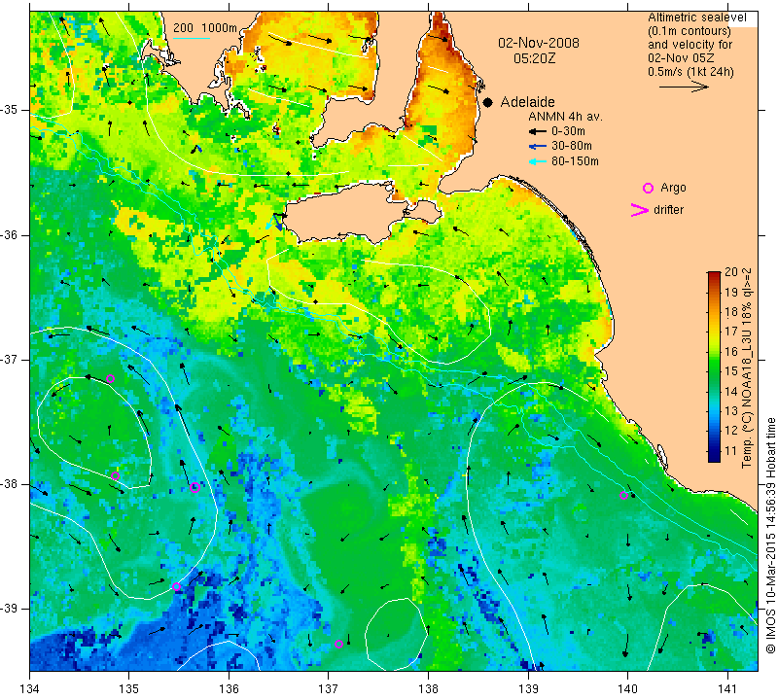Click the '(0.1m contours)' text

pyautogui.click(x=690, y=31)
